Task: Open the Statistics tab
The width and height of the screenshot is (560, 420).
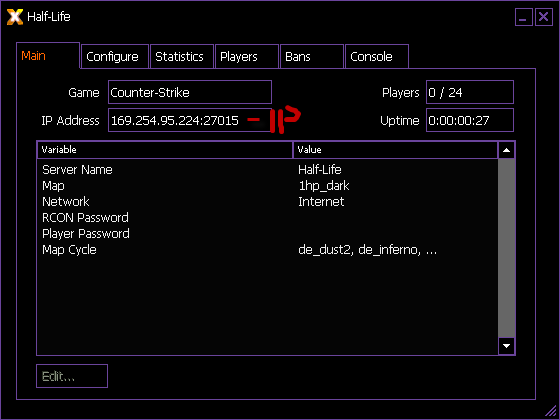Action: coord(182,56)
